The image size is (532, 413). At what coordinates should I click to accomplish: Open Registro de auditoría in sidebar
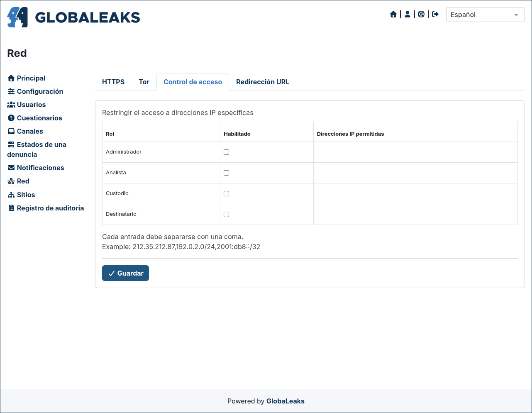(x=46, y=208)
